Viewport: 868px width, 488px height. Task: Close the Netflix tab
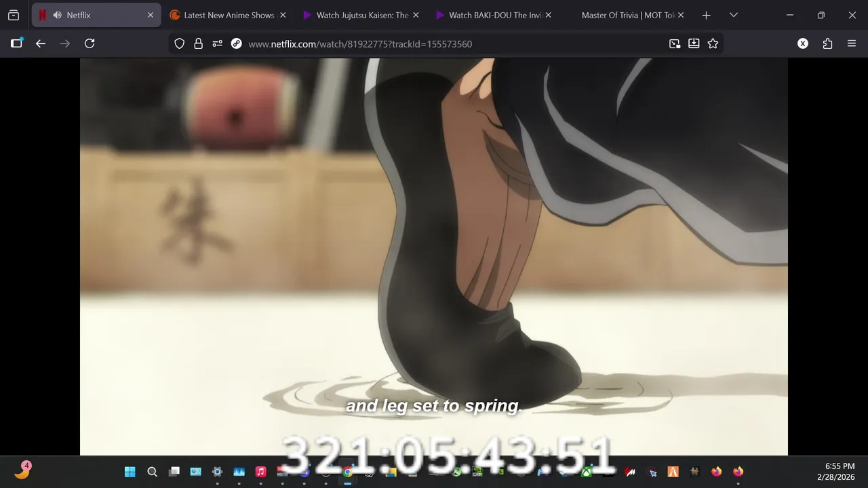[x=151, y=15]
